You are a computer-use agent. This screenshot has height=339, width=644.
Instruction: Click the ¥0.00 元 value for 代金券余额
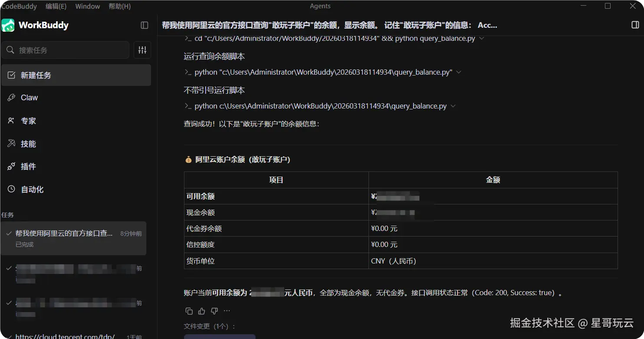pyautogui.click(x=384, y=228)
